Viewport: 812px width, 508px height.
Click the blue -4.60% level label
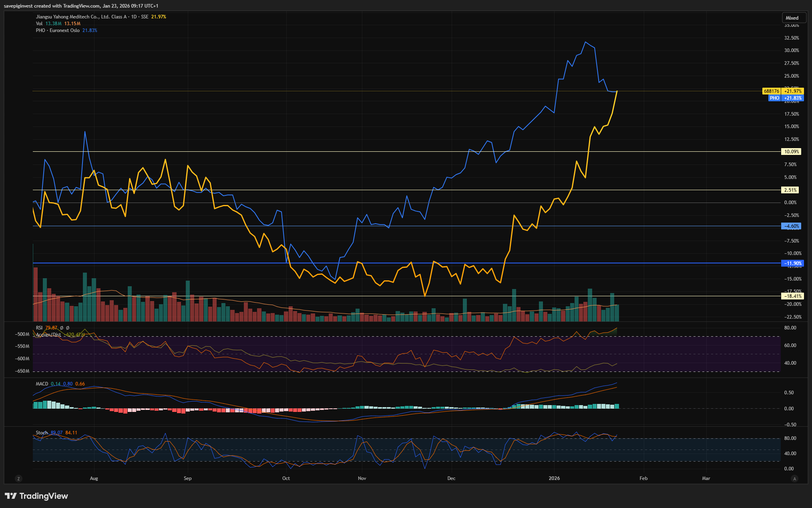791,226
